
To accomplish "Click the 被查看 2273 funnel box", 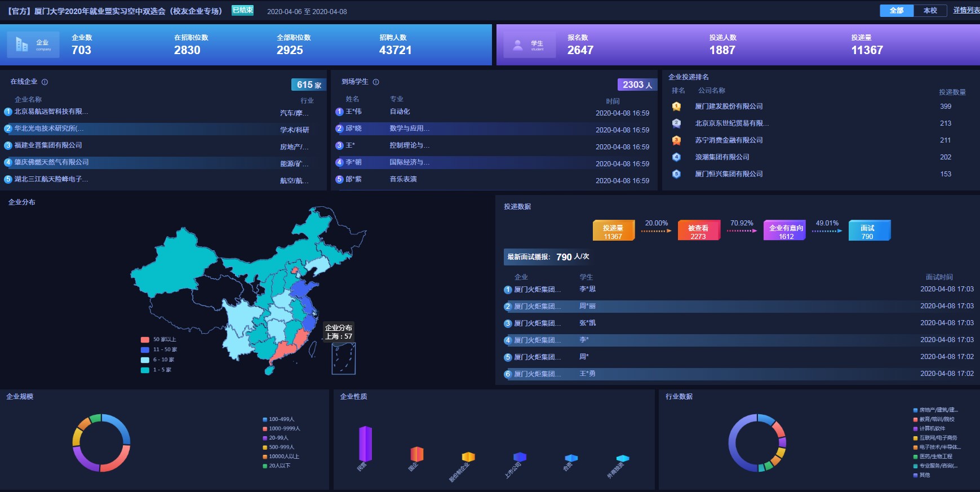I will point(698,231).
